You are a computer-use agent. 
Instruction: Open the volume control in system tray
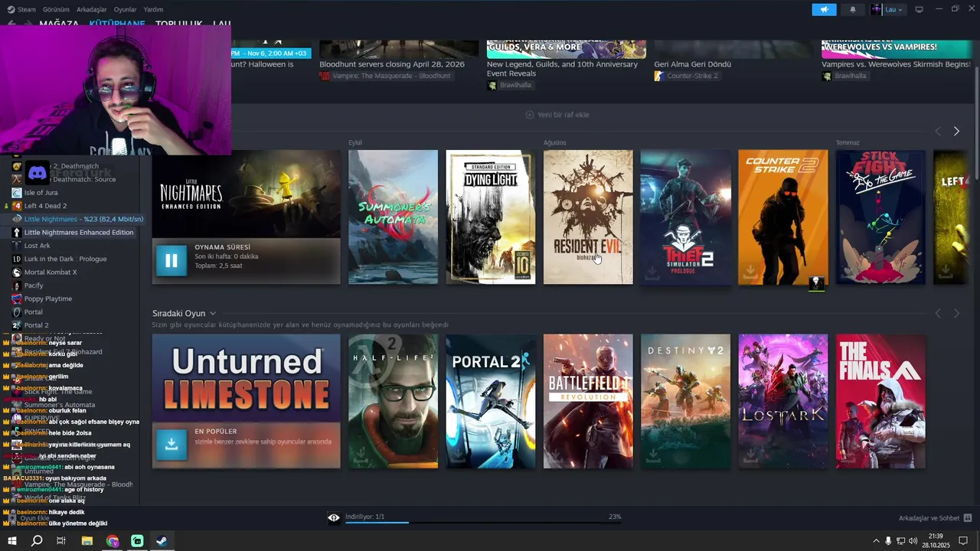tap(913, 541)
